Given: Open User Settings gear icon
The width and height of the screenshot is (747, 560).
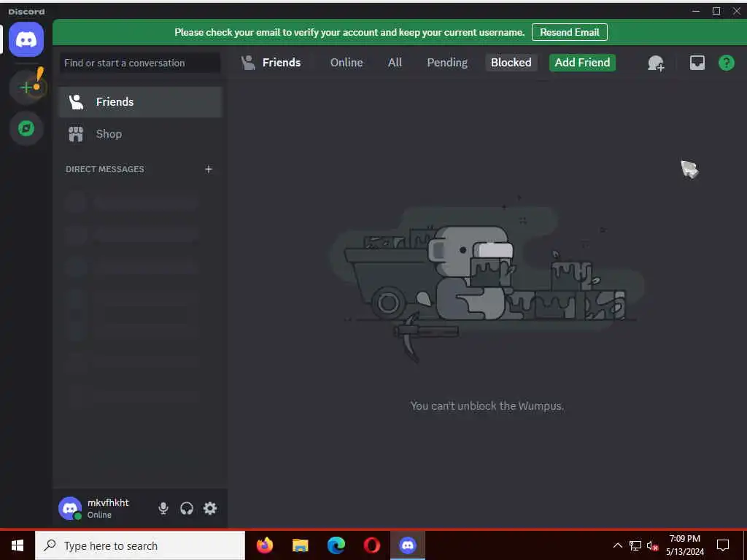Looking at the screenshot, I should click(210, 508).
